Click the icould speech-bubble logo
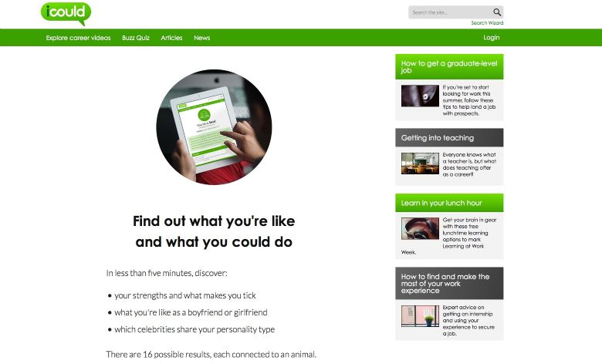This screenshot has height=364, width=602. 66,14
